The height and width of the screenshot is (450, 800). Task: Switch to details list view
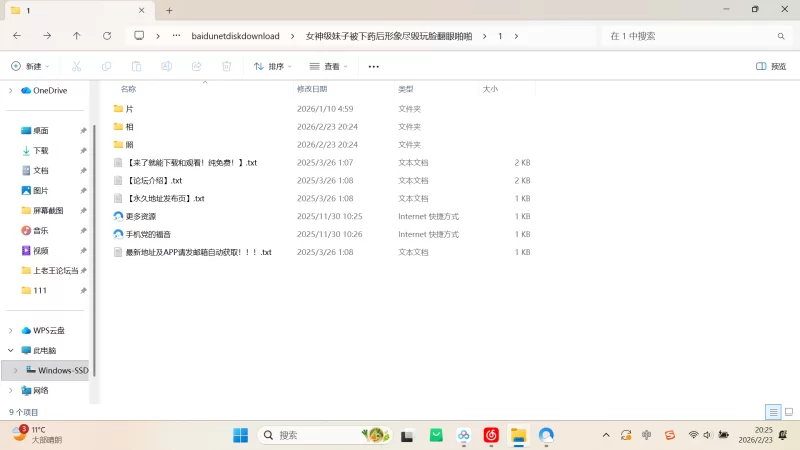pos(773,411)
